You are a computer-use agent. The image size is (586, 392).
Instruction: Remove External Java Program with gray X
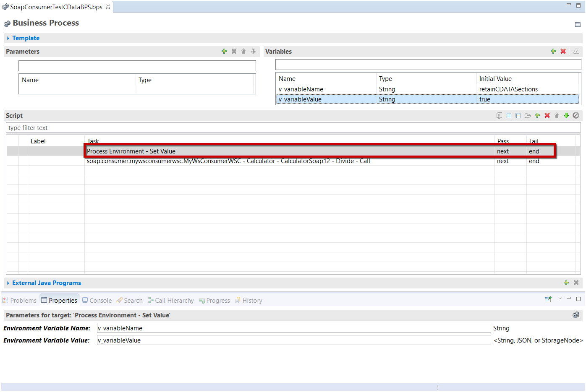pos(576,283)
